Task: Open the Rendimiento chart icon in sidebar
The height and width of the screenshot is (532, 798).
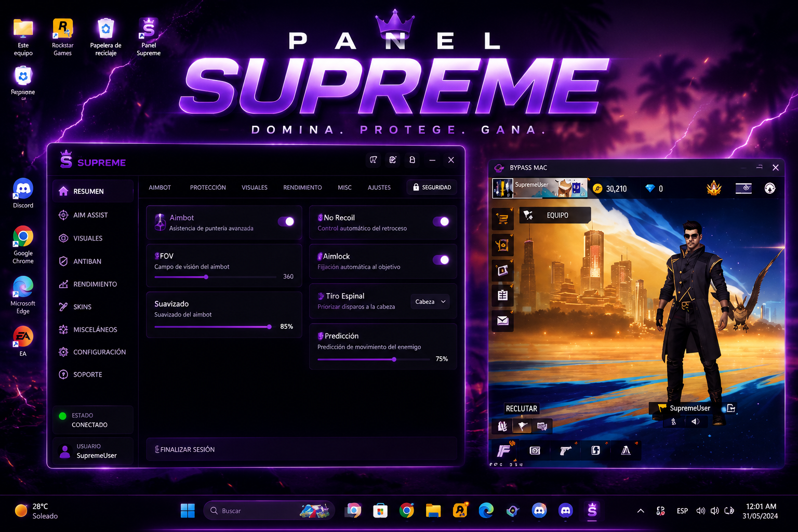Action: (x=63, y=284)
